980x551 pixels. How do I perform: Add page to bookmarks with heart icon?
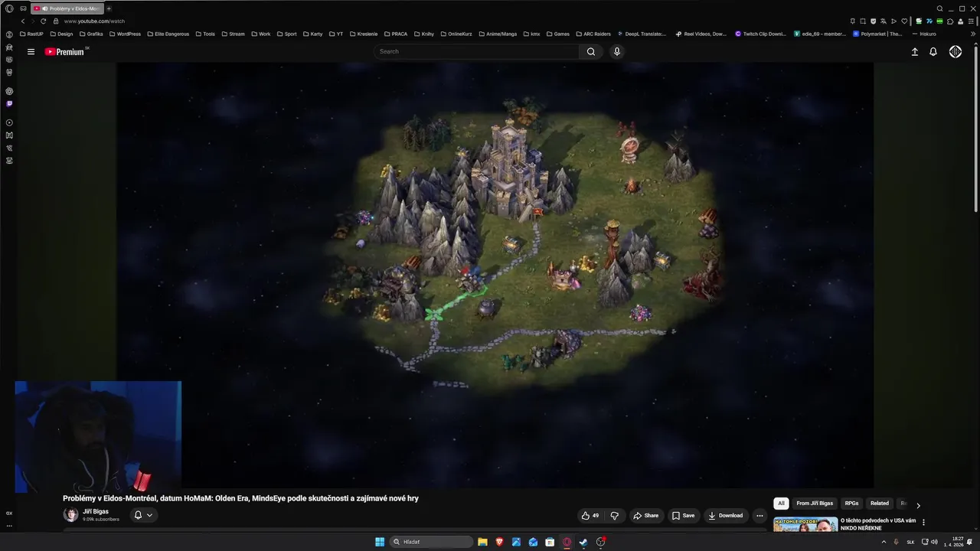pyautogui.click(x=904, y=21)
